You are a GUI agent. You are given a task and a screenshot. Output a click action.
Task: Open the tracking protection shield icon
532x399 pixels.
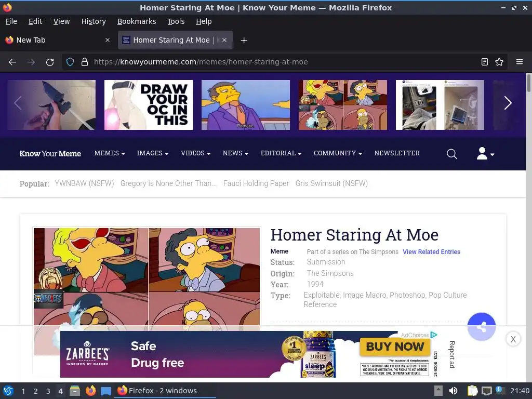70,62
